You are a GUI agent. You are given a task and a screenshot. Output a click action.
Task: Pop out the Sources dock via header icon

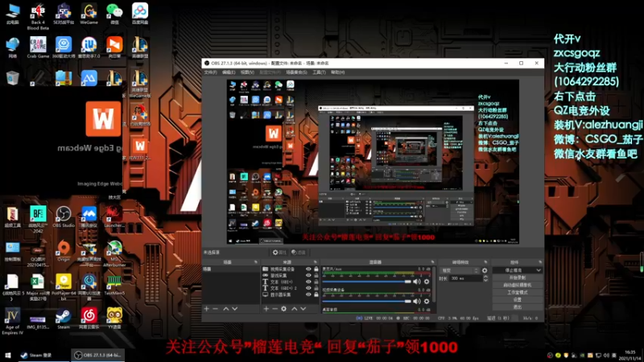316,262
